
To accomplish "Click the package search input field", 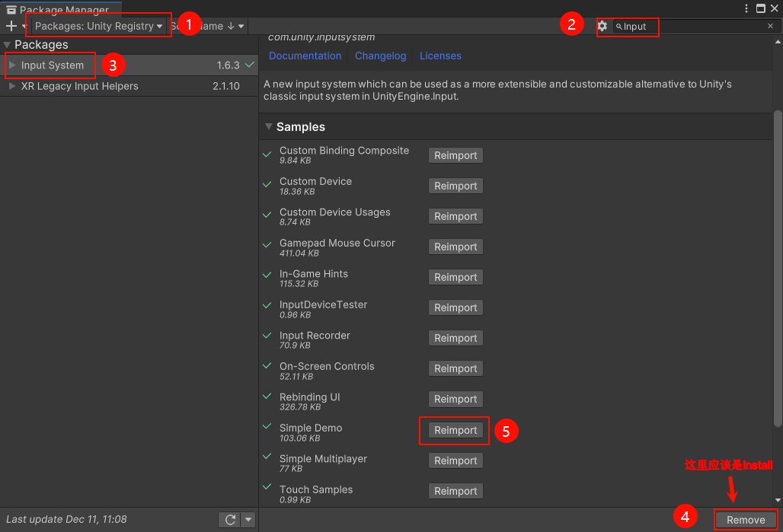I will (695, 26).
